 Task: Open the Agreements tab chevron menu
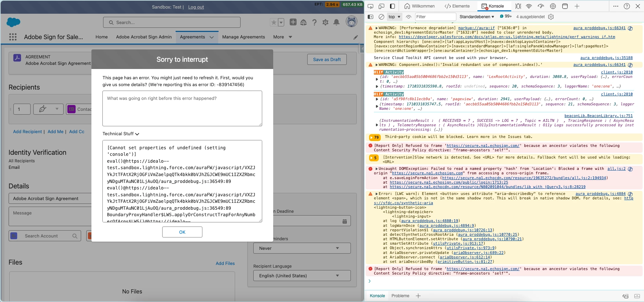[x=212, y=37]
